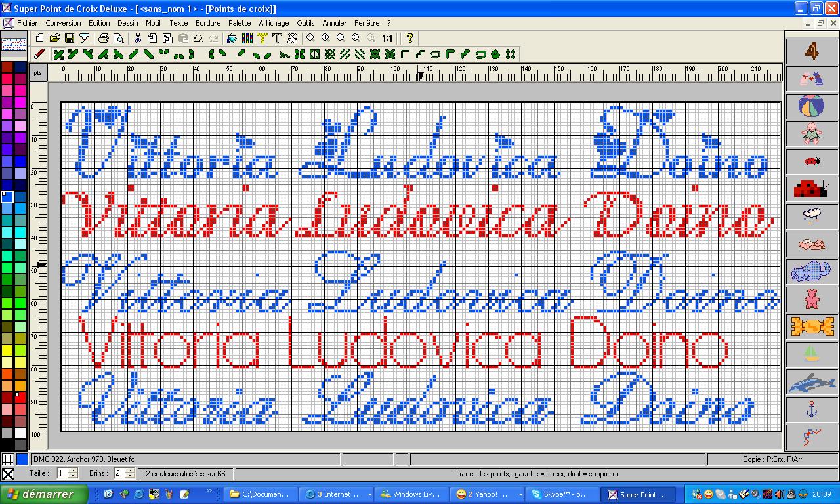Increase the Brins value with its up arrow
The image size is (840, 504).
coord(129,470)
